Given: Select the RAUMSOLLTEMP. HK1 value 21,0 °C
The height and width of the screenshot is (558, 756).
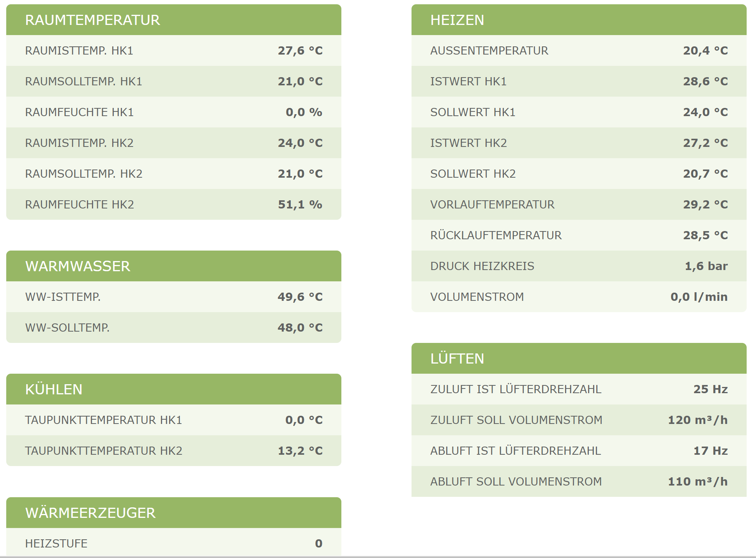Looking at the screenshot, I should pyautogui.click(x=300, y=81).
